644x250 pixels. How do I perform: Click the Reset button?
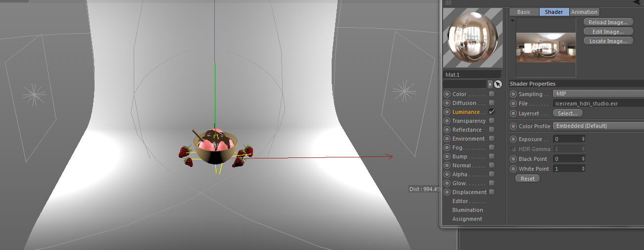tap(528, 179)
